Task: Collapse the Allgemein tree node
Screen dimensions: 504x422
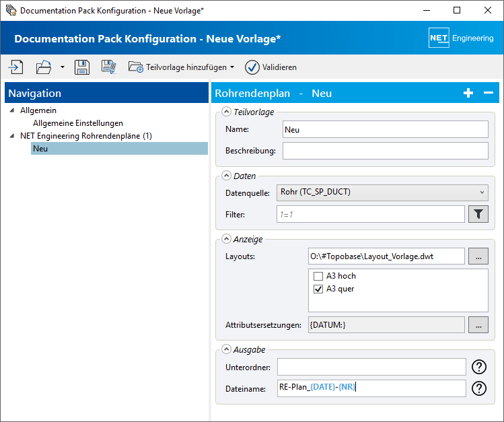Action: (x=12, y=110)
